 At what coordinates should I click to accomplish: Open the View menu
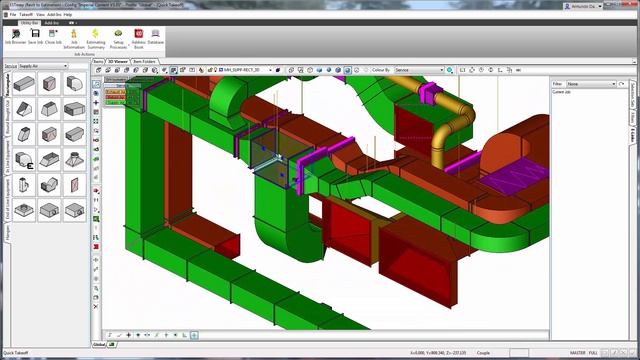pos(40,14)
